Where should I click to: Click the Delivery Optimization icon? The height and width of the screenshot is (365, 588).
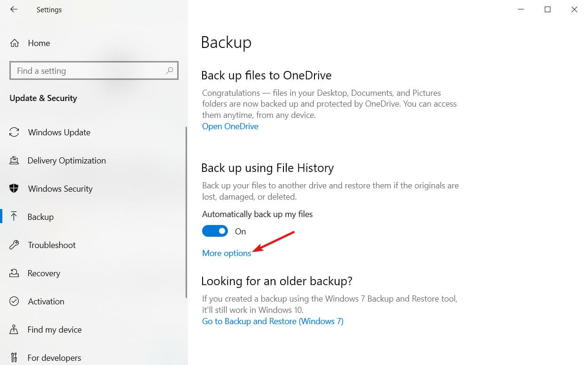coord(14,161)
